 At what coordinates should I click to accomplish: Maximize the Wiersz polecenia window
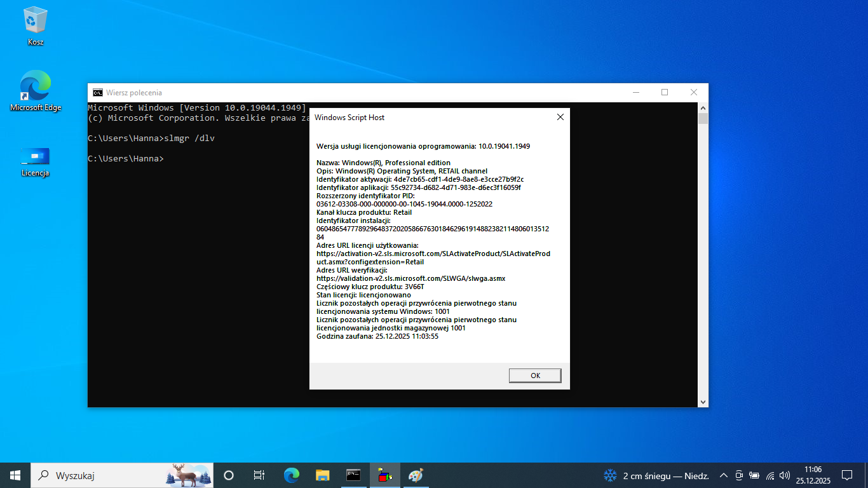coord(665,93)
